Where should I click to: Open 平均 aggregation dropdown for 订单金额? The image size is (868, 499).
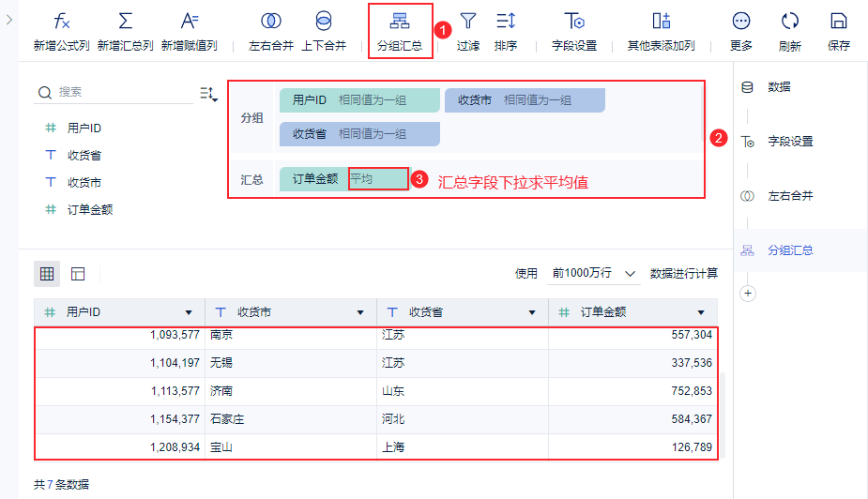(379, 179)
